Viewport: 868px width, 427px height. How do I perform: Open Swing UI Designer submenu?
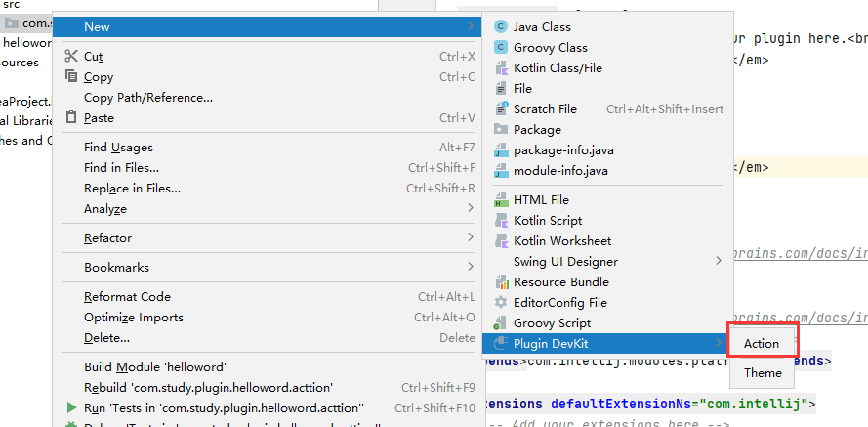click(x=608, y=261)
